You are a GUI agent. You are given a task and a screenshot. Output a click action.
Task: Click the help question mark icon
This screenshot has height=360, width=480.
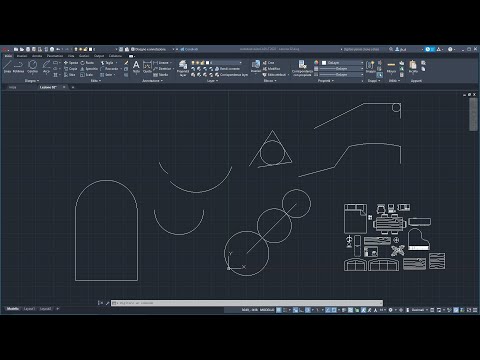(450, 49)
